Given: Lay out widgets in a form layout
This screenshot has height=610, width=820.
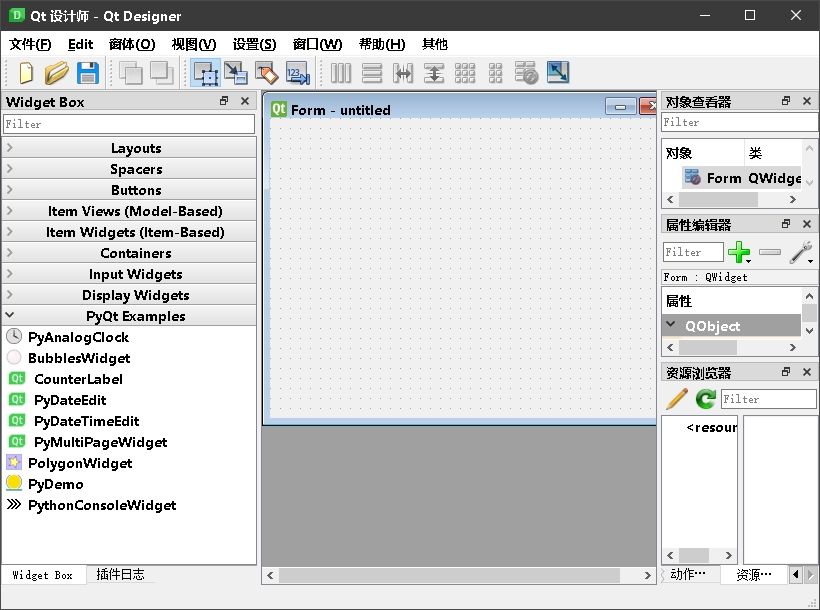Looking at the screenshot, I should tap(495, 73).
